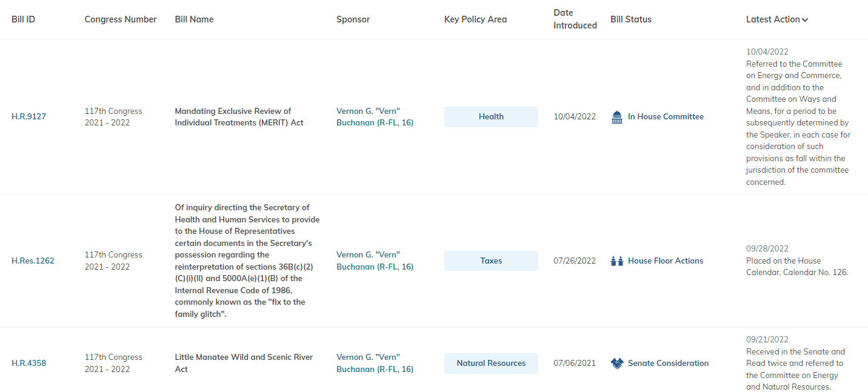Open bill H.R.4358 link
The image size is (868, 392).
pos(28,364)
